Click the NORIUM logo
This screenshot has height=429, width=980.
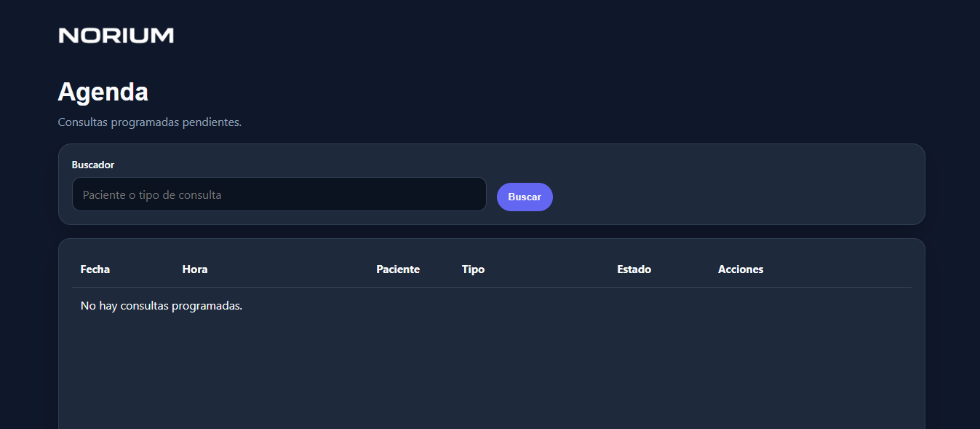116,36
